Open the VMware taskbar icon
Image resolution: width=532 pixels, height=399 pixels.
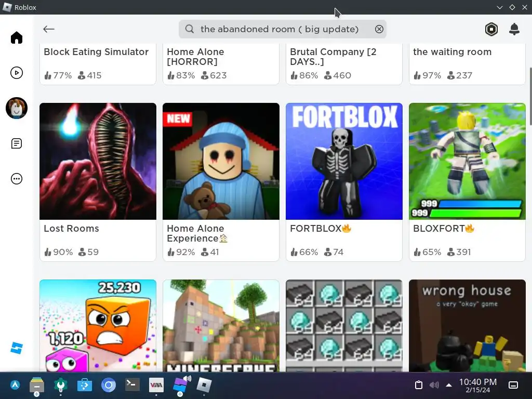[156, 385]
